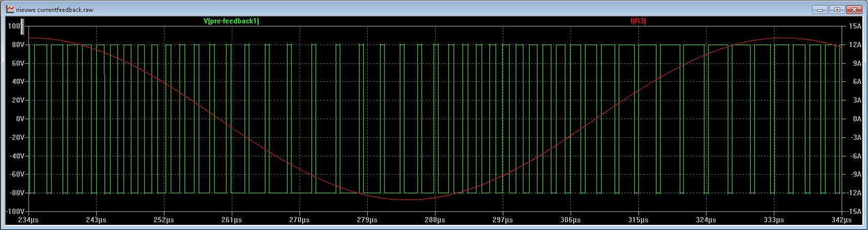Click the 306µs time axis label

click(x=571, y=220)
